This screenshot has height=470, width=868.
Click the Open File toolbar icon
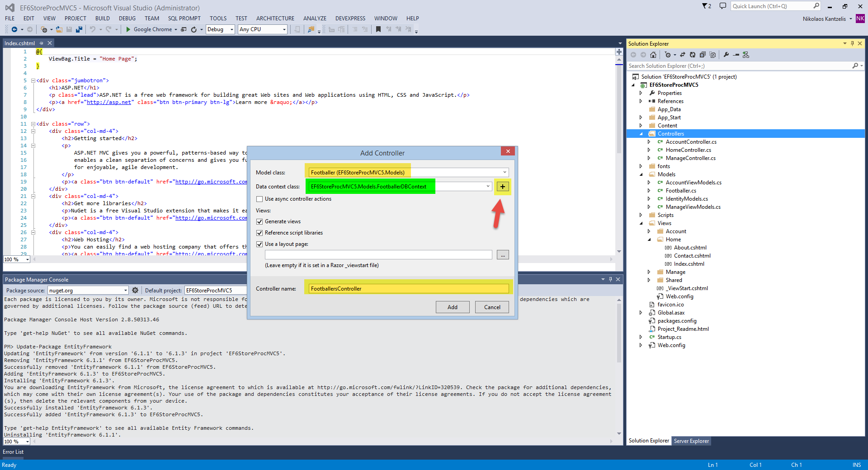pyautogui.click(x=59, y=29)
